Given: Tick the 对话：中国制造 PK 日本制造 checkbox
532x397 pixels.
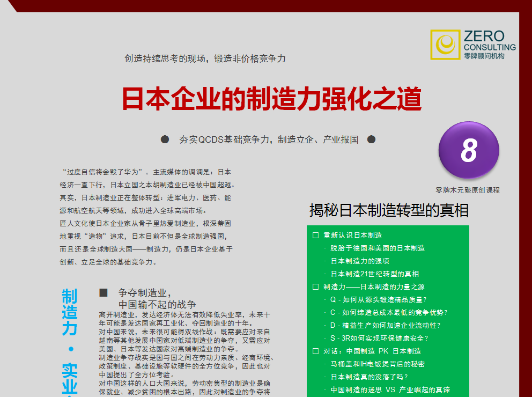Looking at the screenshot, I should 316,351.
